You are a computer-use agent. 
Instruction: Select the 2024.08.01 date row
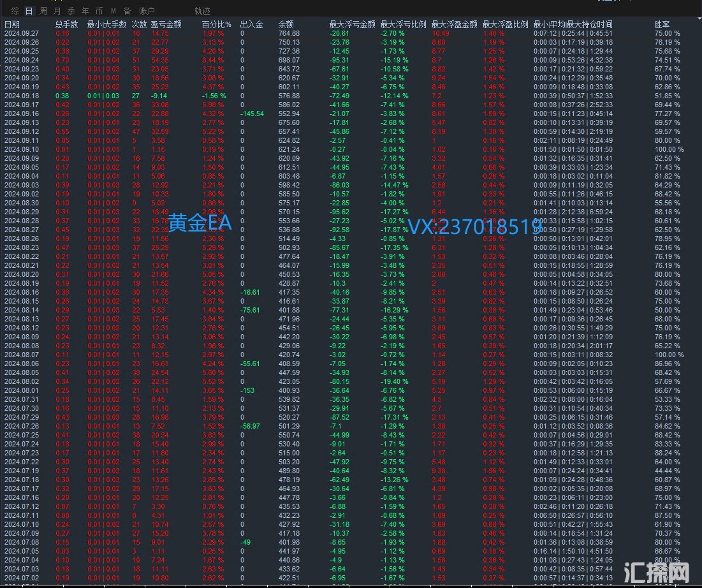coord(22,390)
